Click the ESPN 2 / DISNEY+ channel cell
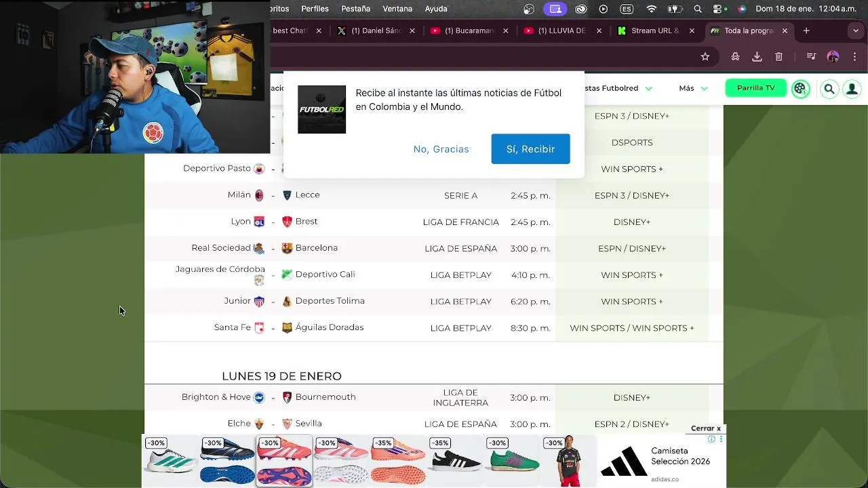868x488 pixels. tap(632, 424)
